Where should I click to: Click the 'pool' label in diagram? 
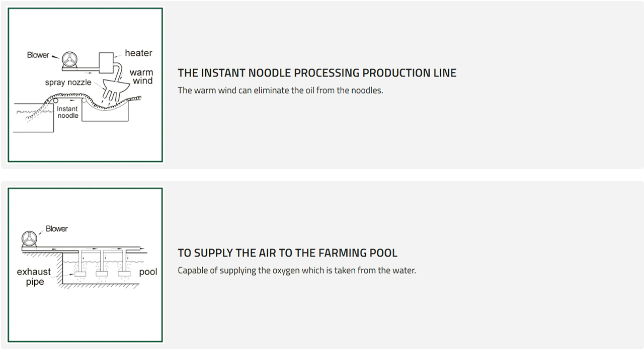(x=148, y=272)
